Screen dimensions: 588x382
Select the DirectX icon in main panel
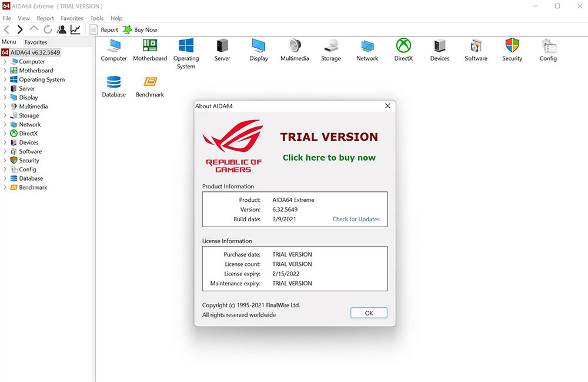pos(403,46)
